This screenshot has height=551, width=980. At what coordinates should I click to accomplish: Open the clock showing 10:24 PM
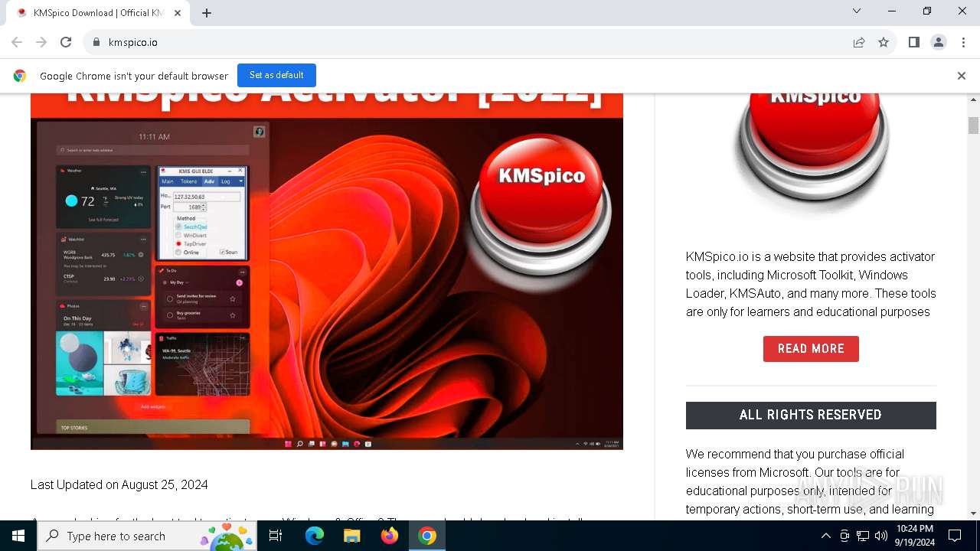pyautogui.click(x=915, y=536)
